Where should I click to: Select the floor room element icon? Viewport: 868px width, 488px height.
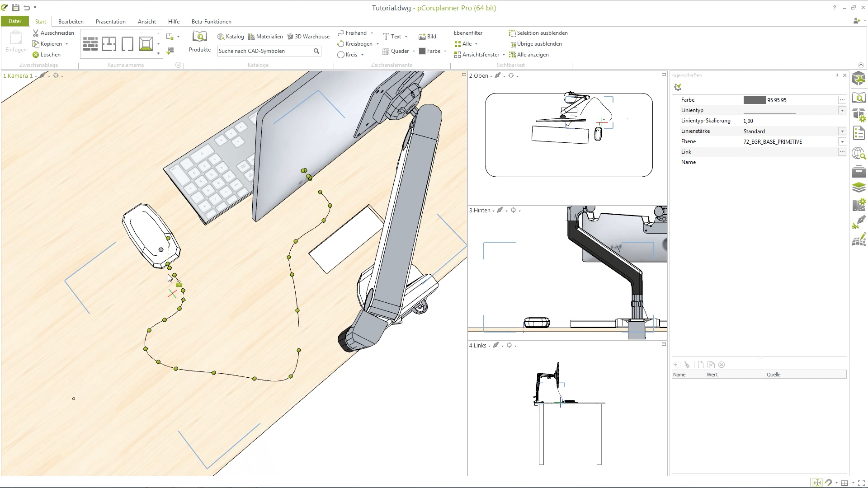coord(146,44)
